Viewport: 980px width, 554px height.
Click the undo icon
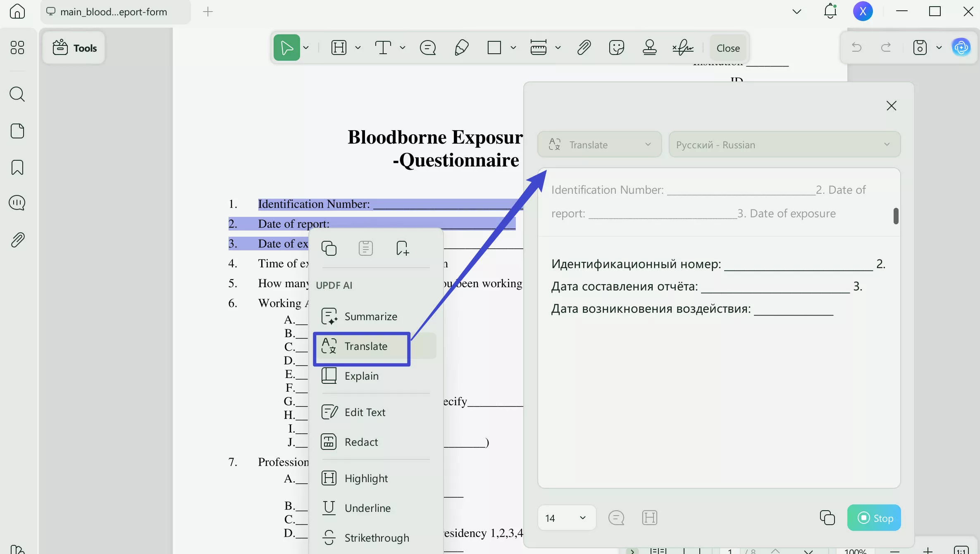pyautogui.click(x=856, y=48)
